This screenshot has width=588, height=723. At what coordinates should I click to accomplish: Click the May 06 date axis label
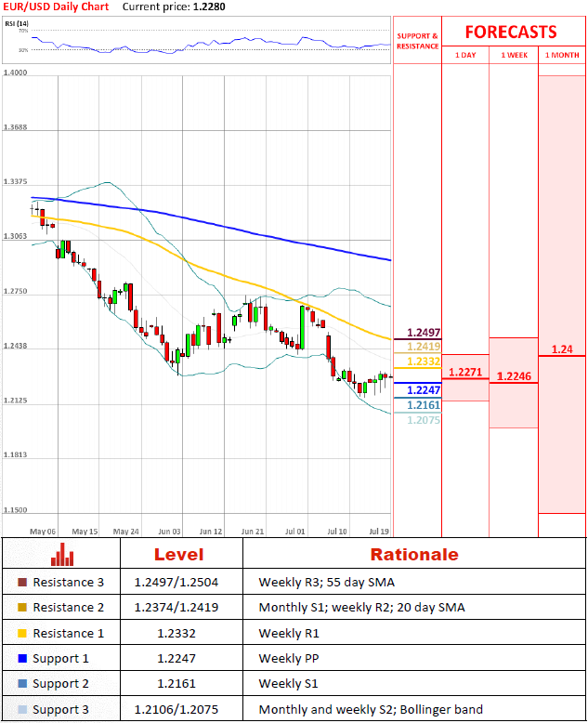pyautogui.click(x=43, y=532)
